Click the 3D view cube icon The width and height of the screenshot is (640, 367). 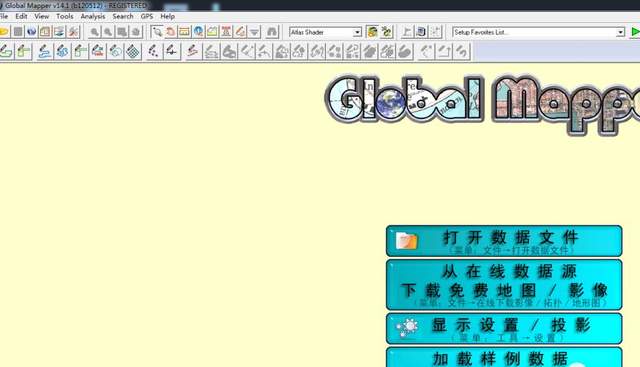tap(421, 32)
